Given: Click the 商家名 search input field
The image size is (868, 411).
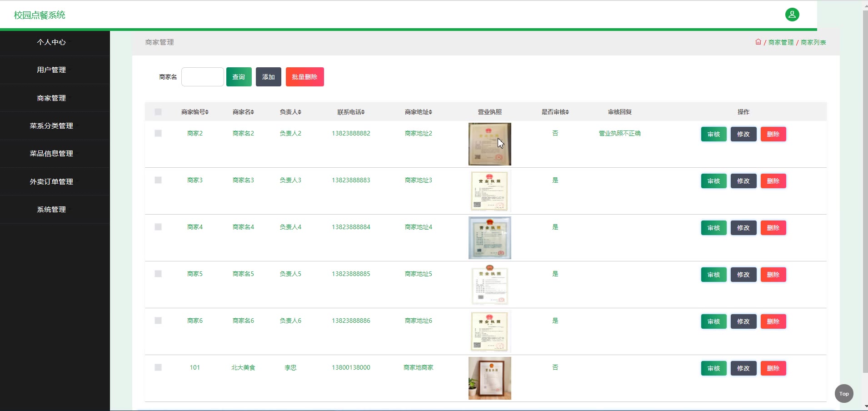Looking at the screenshot, I should pos(202,77).
